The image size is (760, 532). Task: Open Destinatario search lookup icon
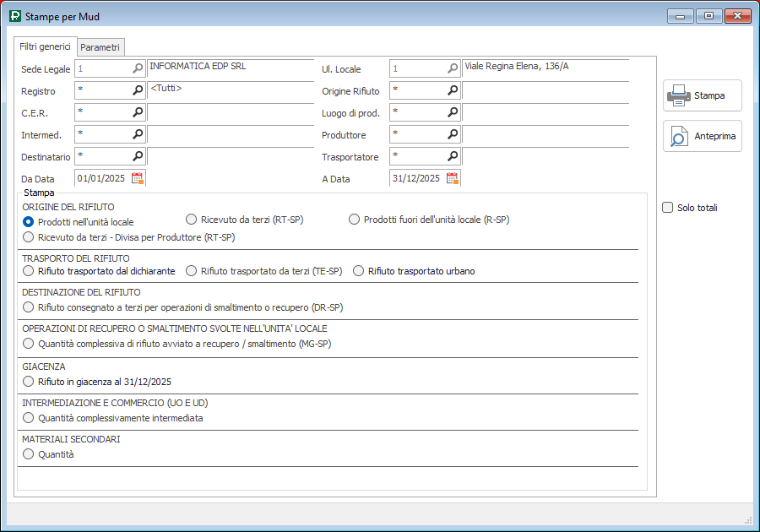pyautogui.click(x=138, y=156)
